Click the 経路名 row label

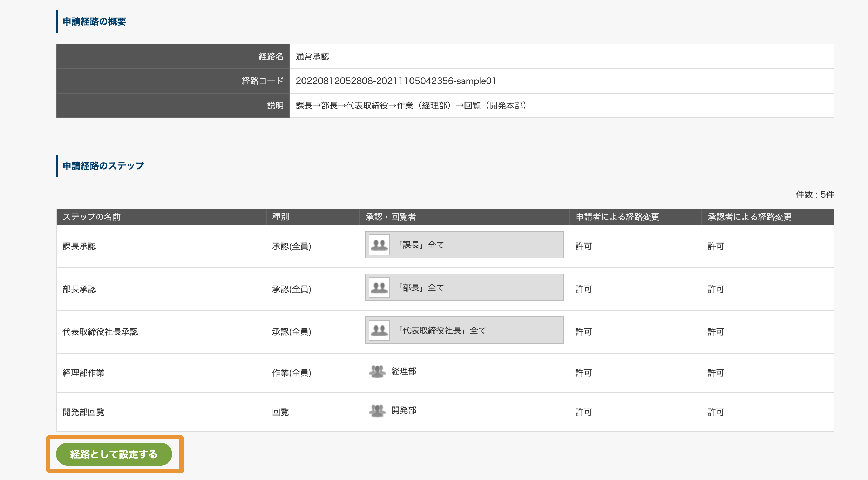click(x=271, y=56)
